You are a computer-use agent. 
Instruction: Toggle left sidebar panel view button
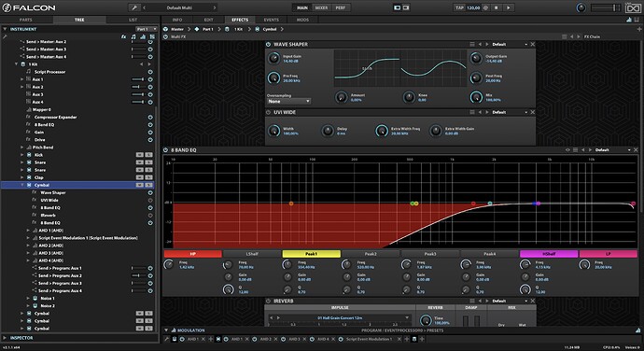point(397,7)
